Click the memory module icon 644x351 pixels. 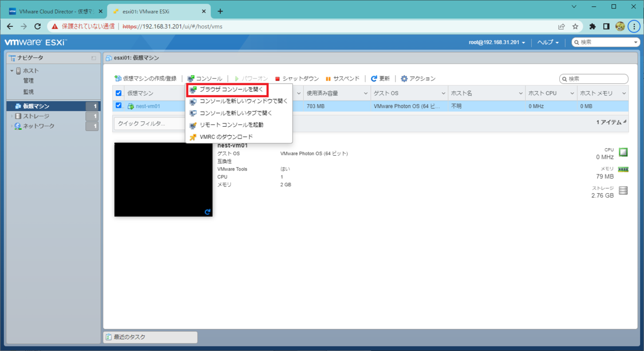coord(623,169)
